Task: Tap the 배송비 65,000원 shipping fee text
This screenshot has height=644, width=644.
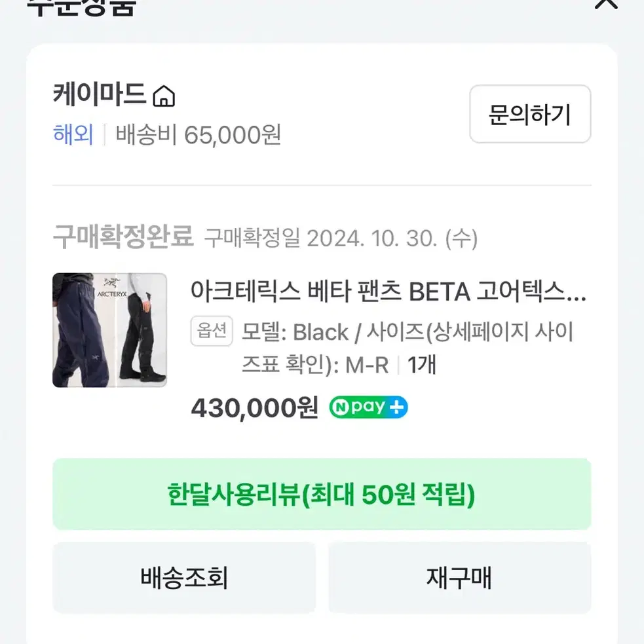Action: pyautogui.click(x=199, y=135)
